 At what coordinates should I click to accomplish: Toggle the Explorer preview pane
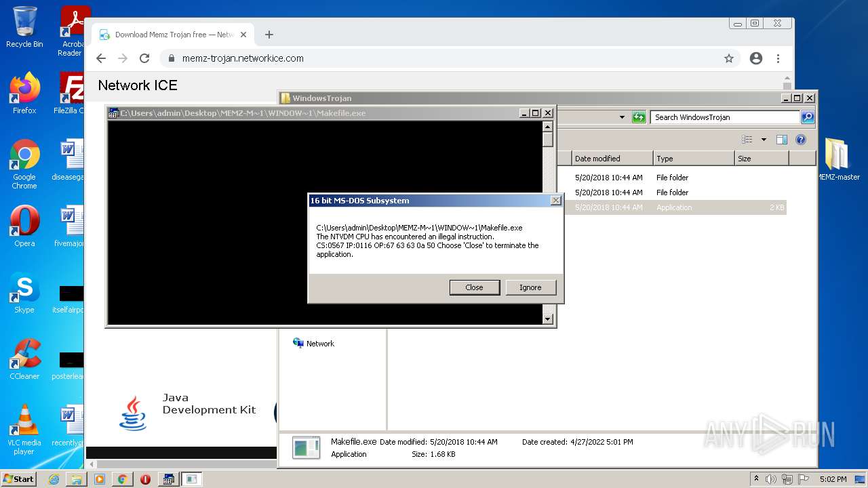tap(782, 140)
